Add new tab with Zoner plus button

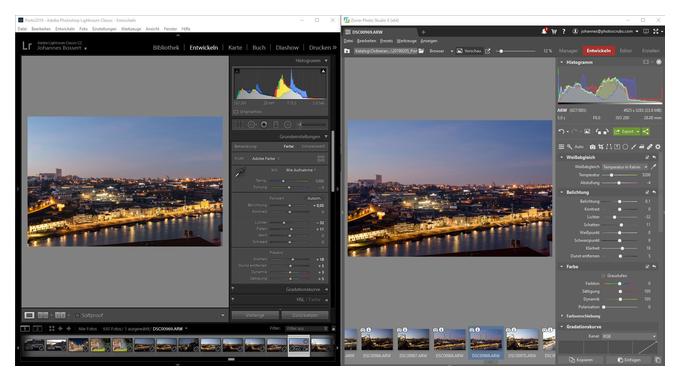(423, 32)
